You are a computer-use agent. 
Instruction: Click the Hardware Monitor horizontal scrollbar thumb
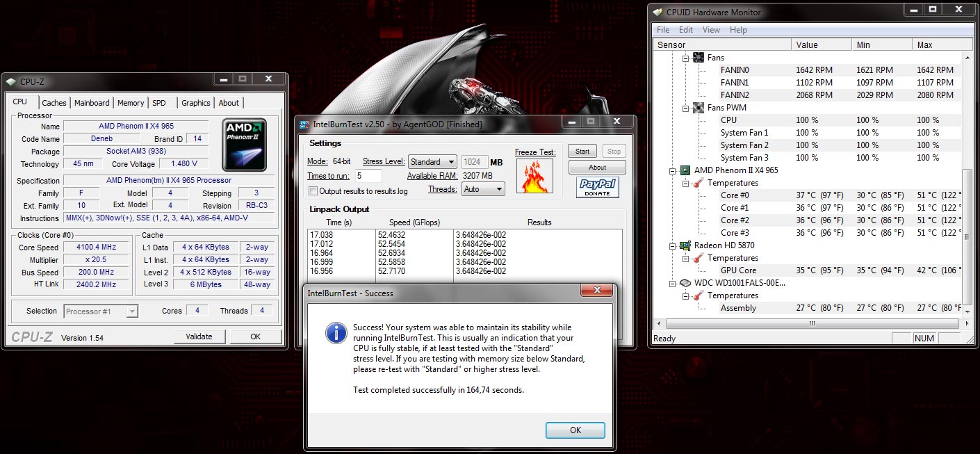(x=811, y=323)
